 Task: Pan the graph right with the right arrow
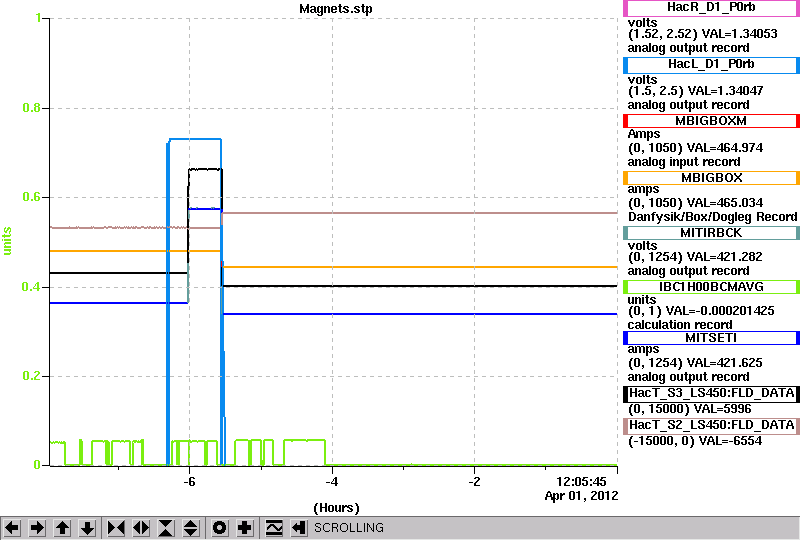[x=37, y=527]
